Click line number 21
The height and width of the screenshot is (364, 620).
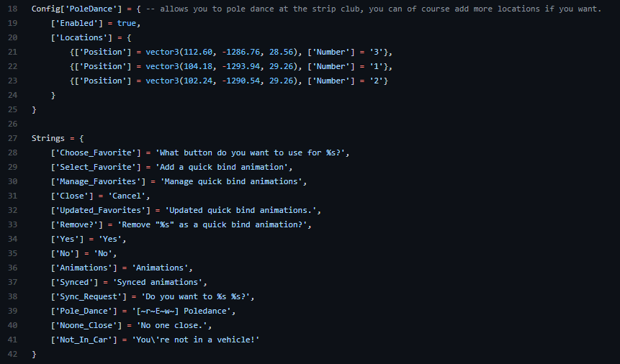click(12, 53)
